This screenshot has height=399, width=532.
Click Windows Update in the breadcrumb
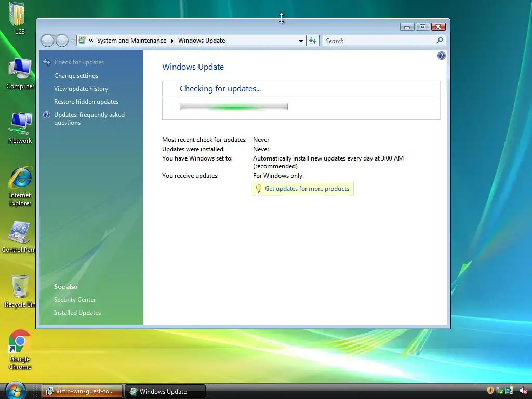[202, 41]
